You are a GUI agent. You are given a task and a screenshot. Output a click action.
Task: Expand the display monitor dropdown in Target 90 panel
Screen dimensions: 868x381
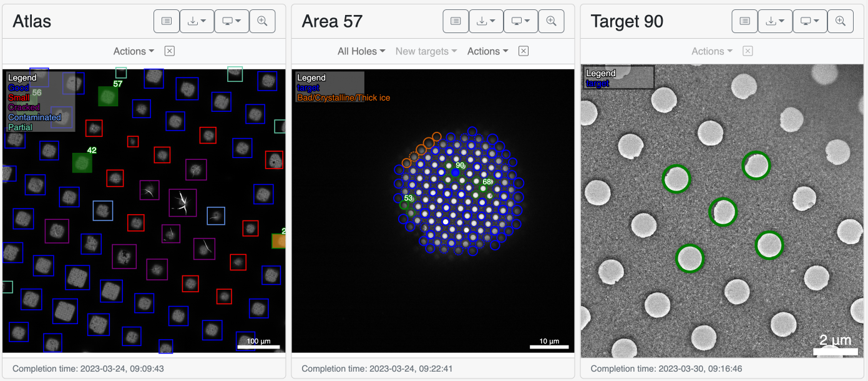(x=809, y=21)
